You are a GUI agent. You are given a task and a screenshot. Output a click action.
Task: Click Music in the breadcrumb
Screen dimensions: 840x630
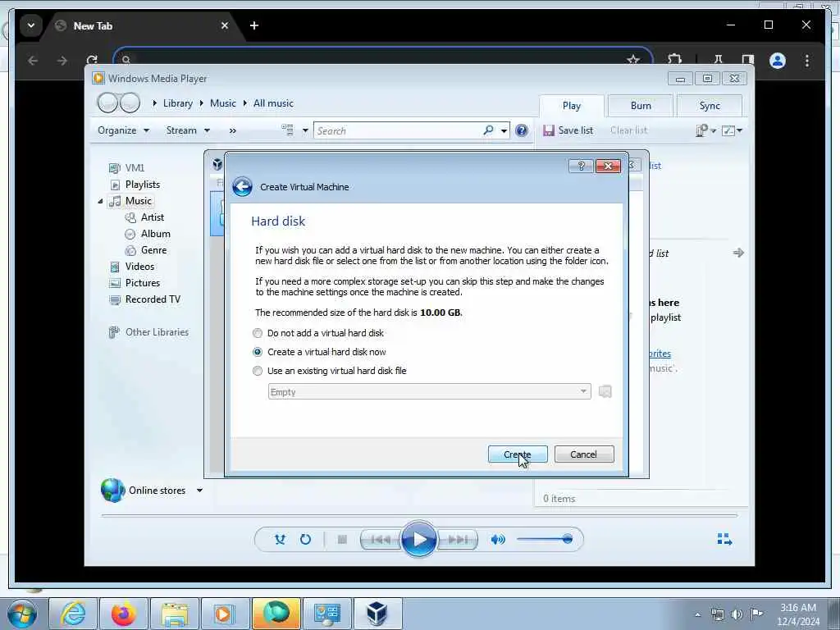(223, 103)
